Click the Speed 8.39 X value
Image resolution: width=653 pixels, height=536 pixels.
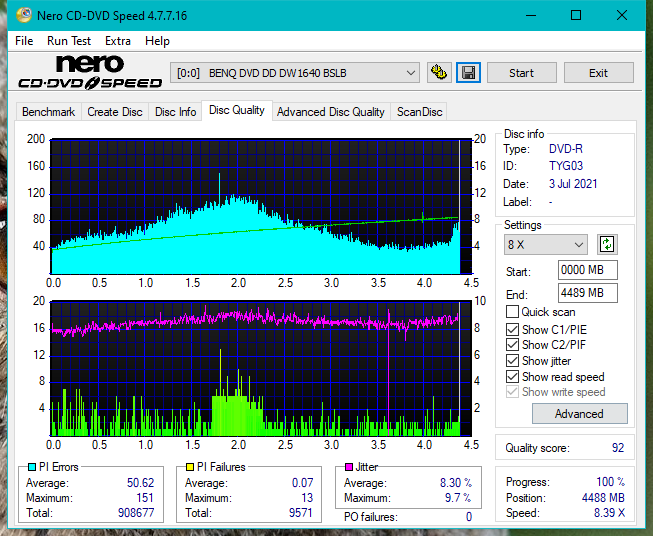click(x=609, y=513)
